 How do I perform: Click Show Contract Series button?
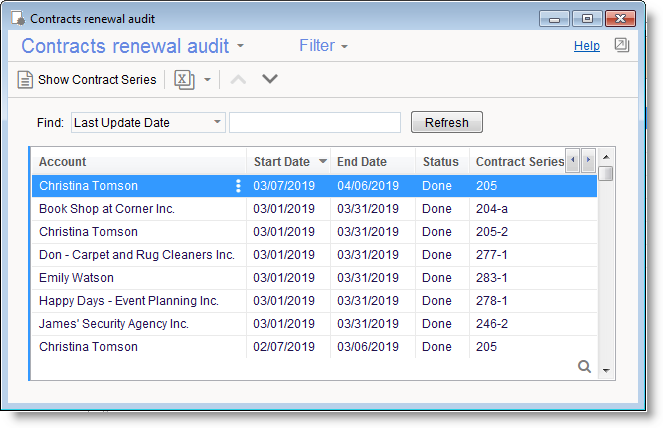87,80
